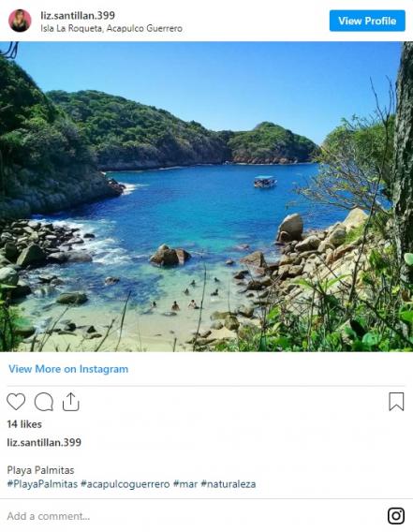The image size is (413, 532).
Task: Follow the View More on Instagram link
Action: (x=68, y=369)
